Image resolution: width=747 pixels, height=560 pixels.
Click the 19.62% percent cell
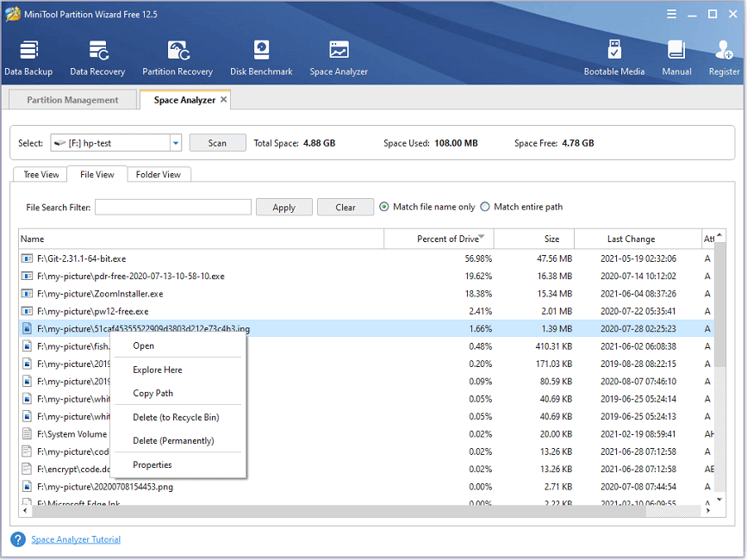coord(478,277)
